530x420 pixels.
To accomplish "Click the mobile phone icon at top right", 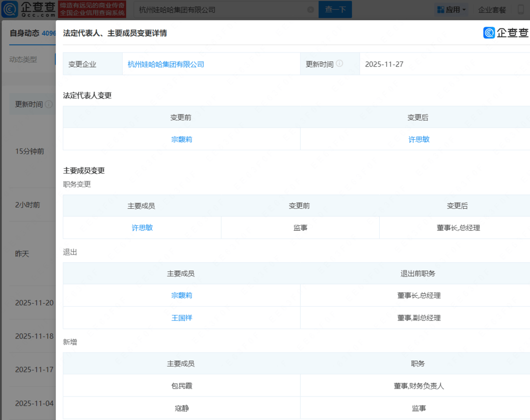I will [x=521, y=9].
